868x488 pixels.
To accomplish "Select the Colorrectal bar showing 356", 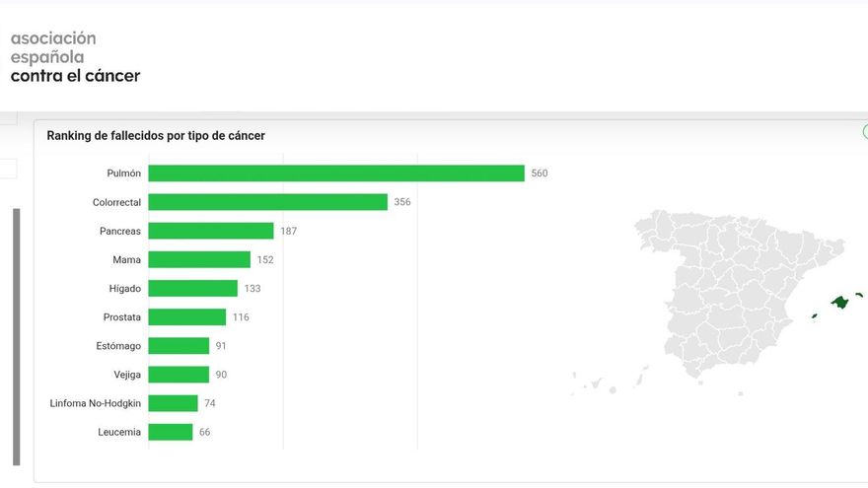I will [268, 202].
